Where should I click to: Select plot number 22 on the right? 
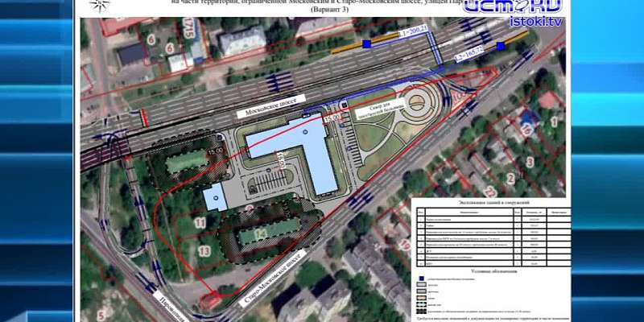pos(490,192)
